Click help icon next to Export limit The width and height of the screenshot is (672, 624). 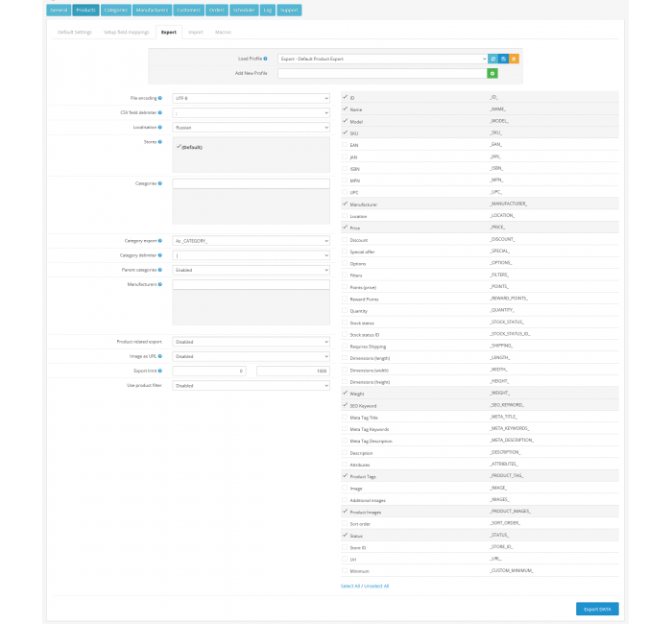[x=160, y=371]
